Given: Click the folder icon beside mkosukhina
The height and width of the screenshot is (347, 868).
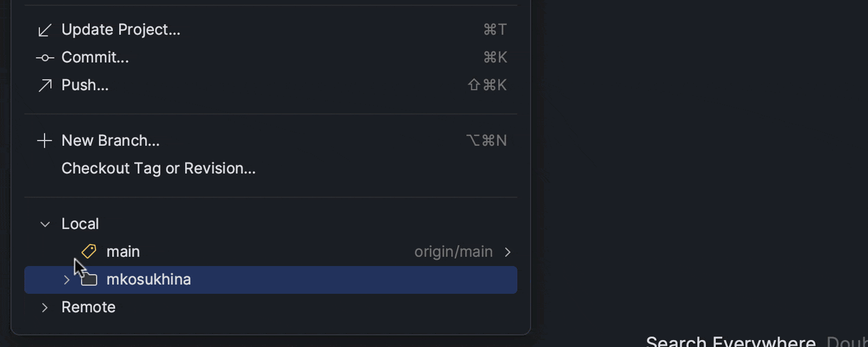Looking at the screenshot, I should tap(89, 279).
